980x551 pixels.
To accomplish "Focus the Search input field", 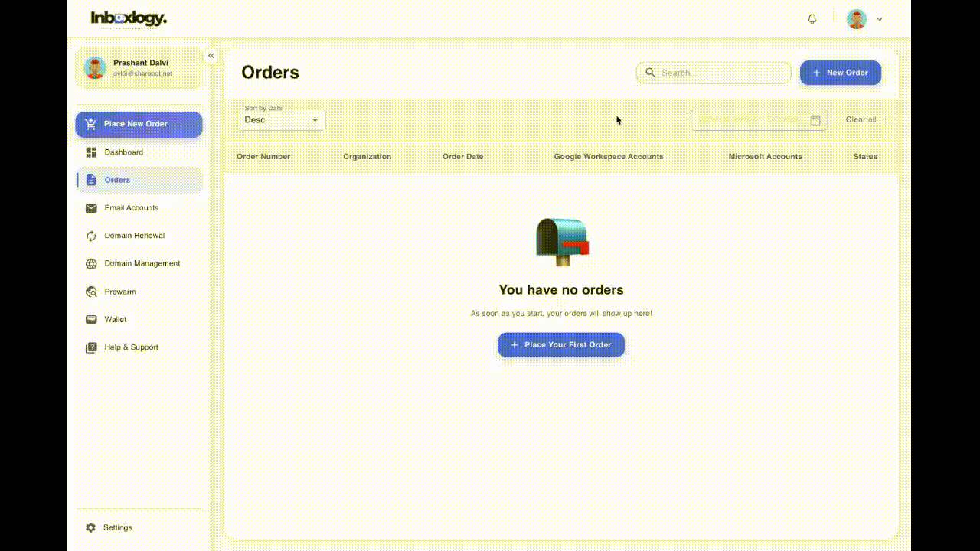I will [714, 73].
